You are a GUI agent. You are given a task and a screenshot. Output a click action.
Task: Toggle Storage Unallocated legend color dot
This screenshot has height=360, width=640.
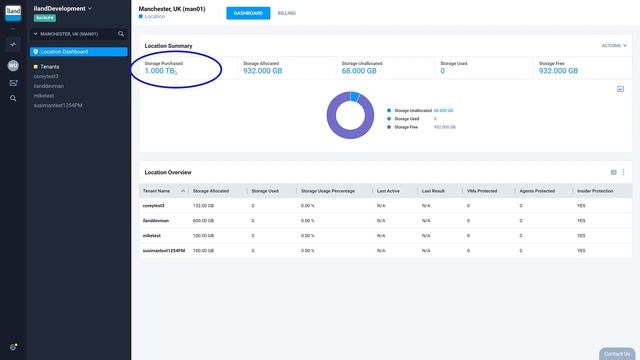[389, 111]
